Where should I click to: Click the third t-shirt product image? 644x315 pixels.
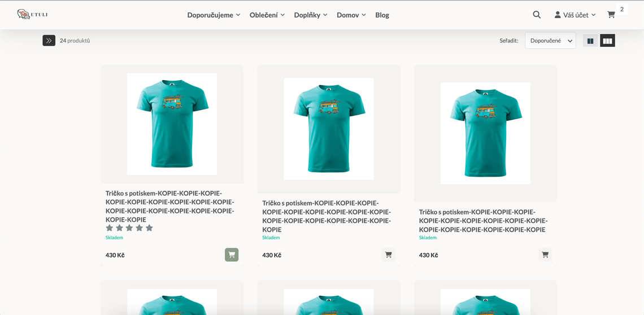click(485, 133)
